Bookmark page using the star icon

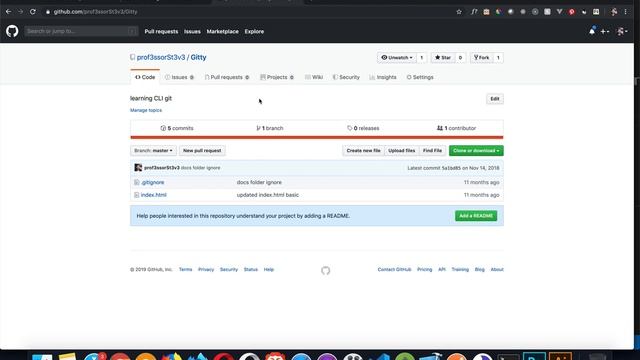459,12
